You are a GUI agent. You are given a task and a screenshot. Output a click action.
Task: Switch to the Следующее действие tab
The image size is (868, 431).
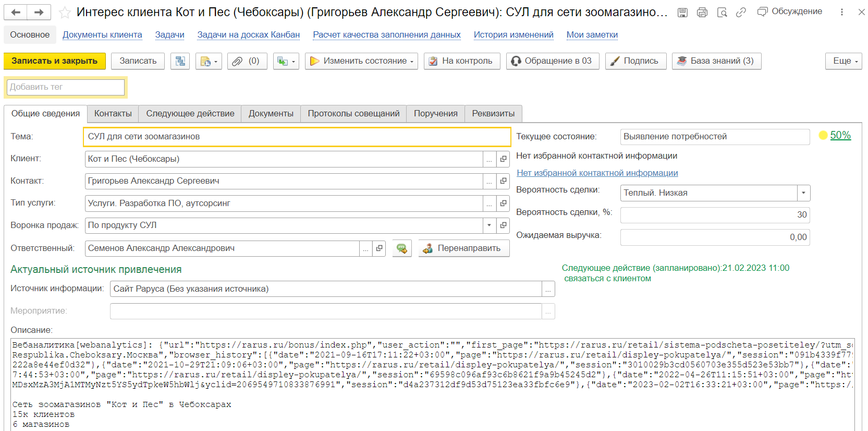click(190, 114)
